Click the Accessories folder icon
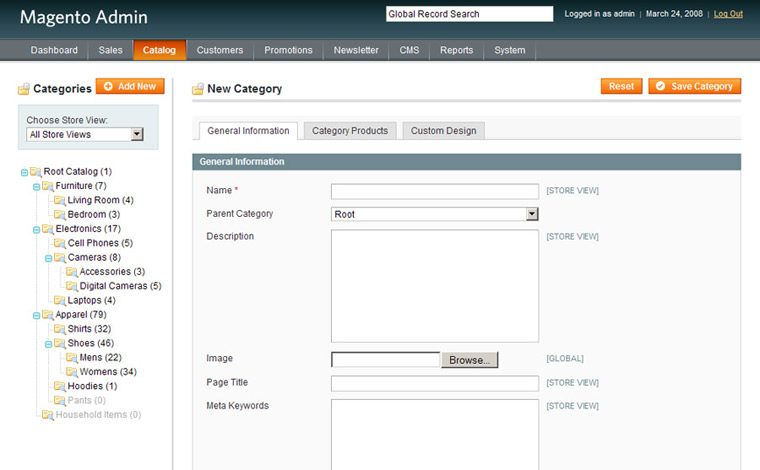Screen dimensions: 760x470 click(72, 272)
